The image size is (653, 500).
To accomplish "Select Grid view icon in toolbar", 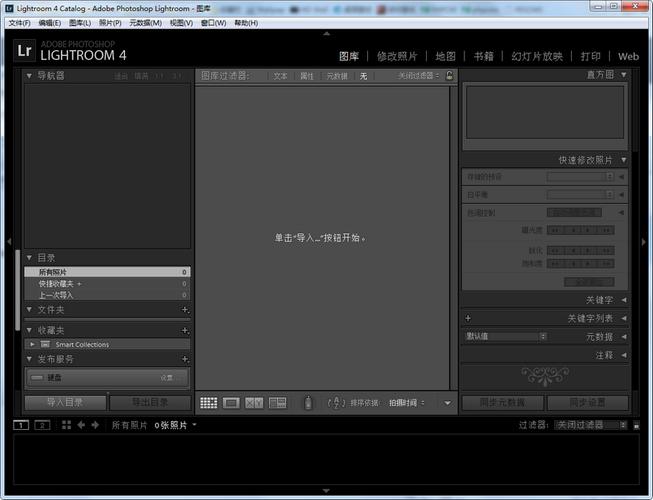I will click(209, 403).
